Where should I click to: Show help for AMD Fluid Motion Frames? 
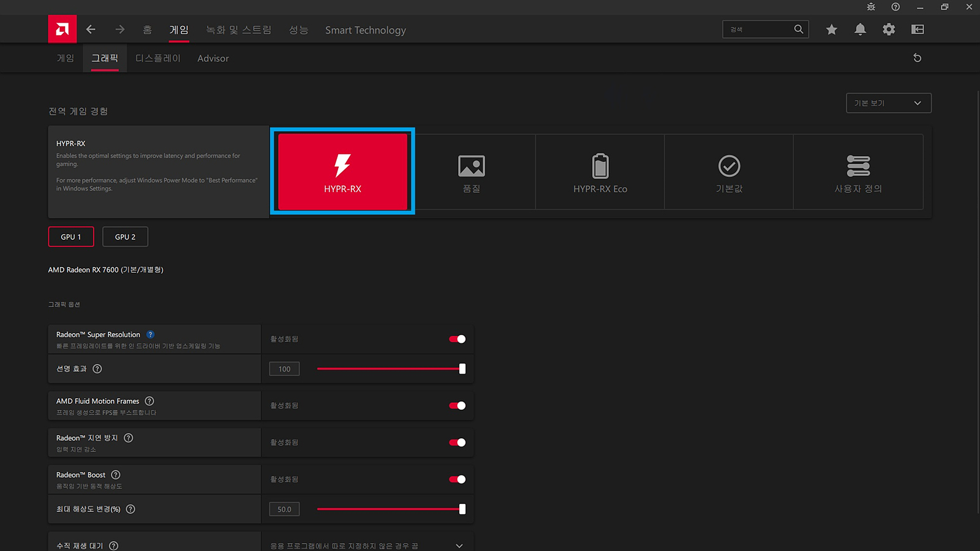[149, 401]
